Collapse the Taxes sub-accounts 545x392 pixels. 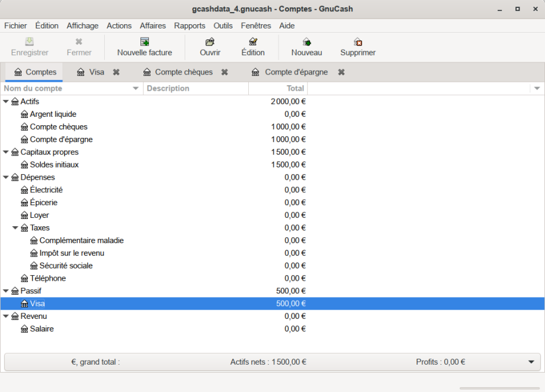coord(16,228)
